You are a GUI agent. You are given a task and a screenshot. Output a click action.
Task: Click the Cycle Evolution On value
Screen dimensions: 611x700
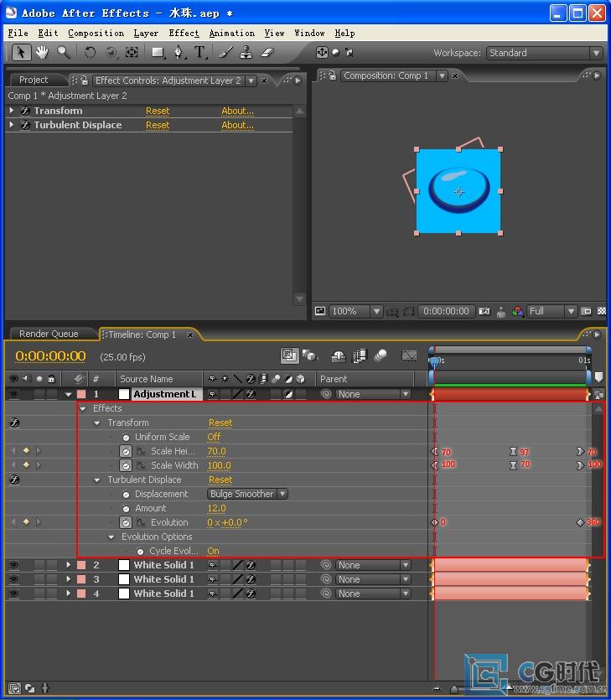click(x=213, y=551)
